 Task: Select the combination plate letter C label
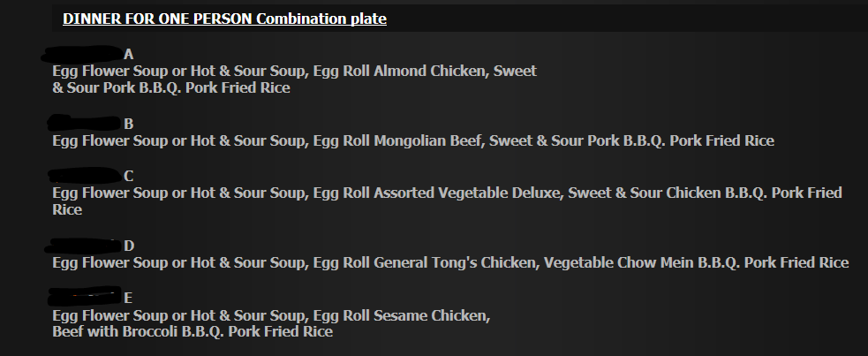click(x=129, y=176)
